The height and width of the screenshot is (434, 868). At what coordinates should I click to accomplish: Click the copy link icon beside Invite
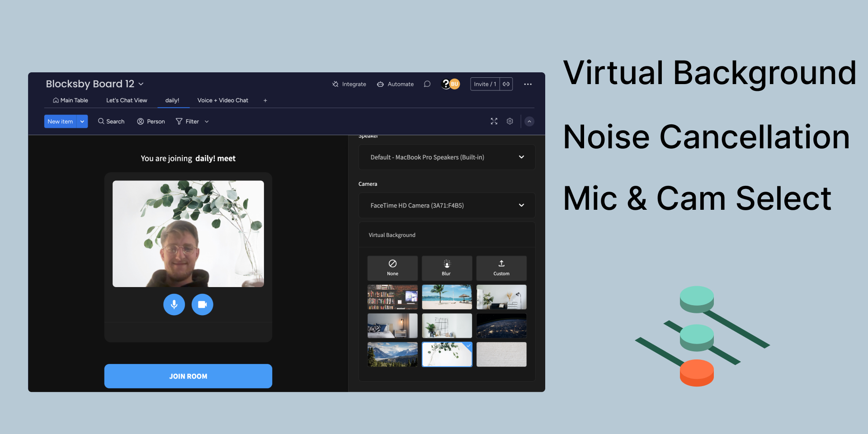point(506,84)
